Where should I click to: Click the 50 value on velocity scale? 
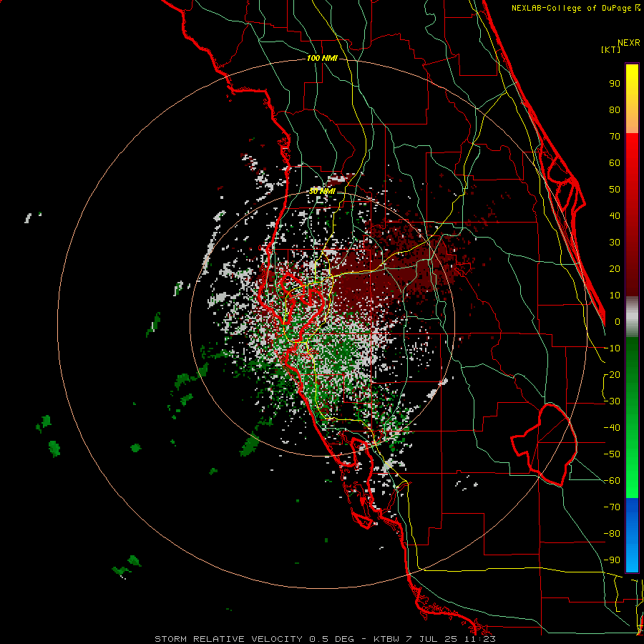[x=615, y=190]
